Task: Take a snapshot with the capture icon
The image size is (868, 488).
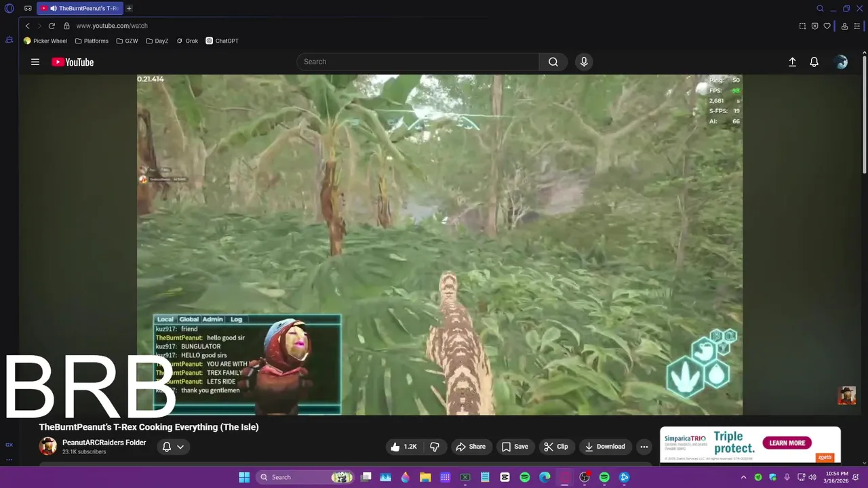Action: pos(802,26)
